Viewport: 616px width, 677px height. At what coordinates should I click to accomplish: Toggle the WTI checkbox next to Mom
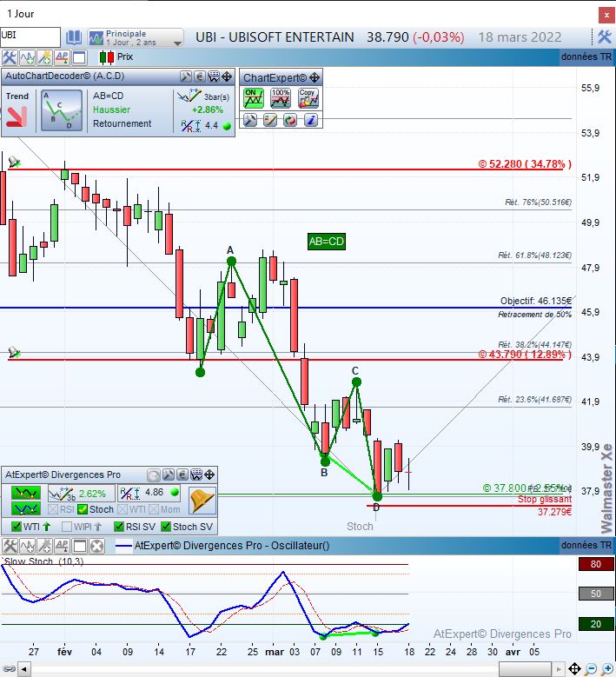pos(123,509)
